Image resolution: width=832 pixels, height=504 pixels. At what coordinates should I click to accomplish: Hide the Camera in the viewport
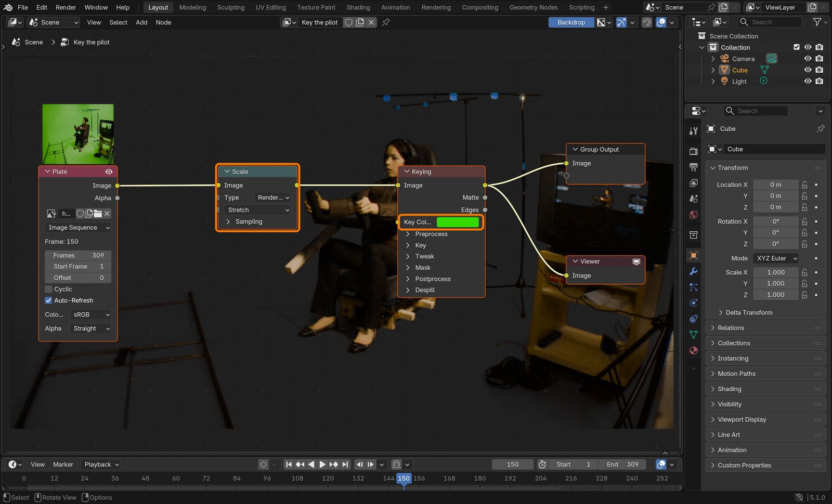point(808,59)
